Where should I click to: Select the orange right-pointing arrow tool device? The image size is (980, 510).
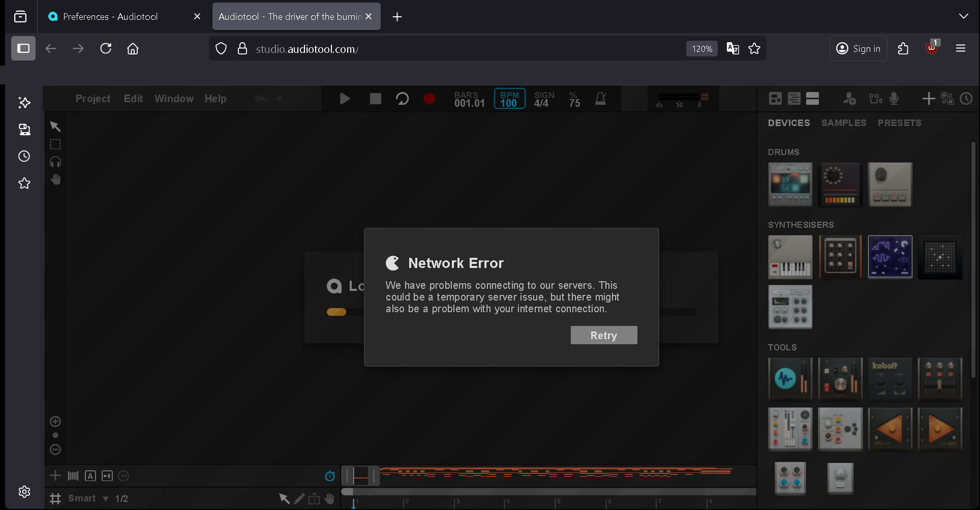[x=939, y=429]
